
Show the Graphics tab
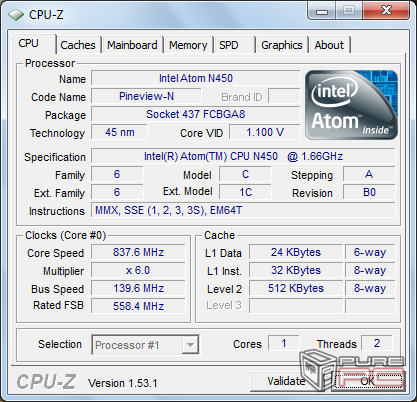coord(282,45)
